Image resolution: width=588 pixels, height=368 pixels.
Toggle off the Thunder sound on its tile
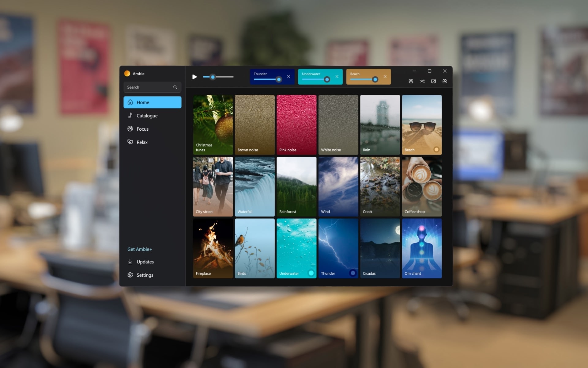coord(353,272)
